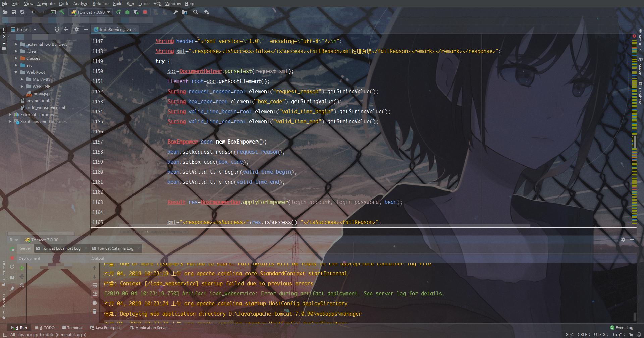Open the Event Log
The image size is (644, 338).
pyautogui.click(x=622, y=328)
